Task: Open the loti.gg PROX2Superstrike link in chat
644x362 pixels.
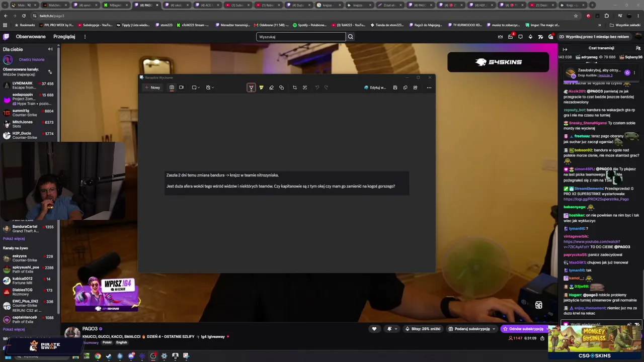Action: pyautogui.click(x=596, y=199)
